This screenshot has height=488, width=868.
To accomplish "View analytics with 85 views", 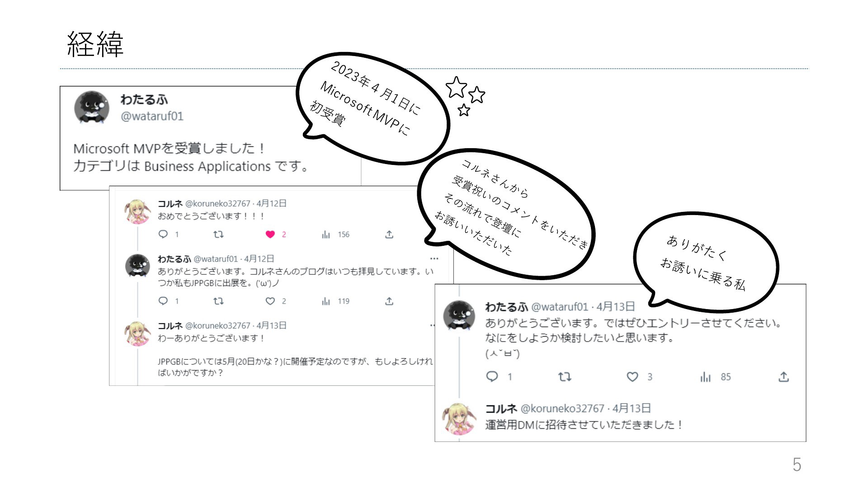I will pyautogui.click(x=715, y=377).
